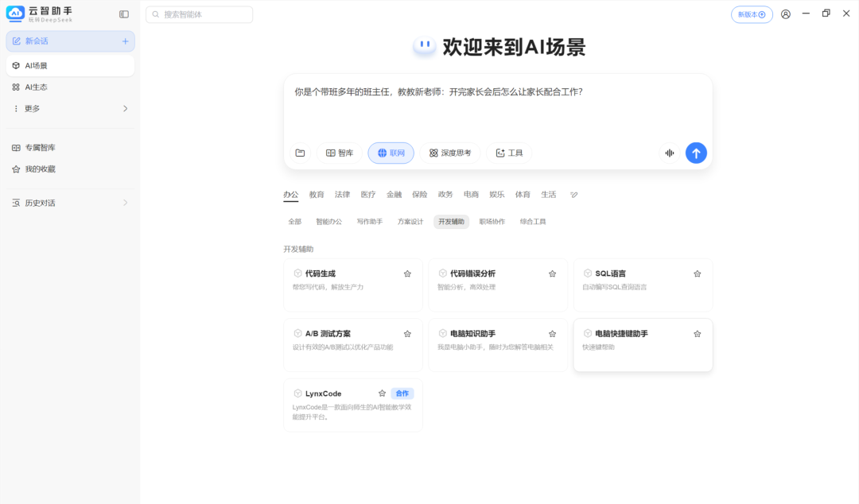
Task: Open the A/B 测试方案 agent card
Action: tap(353, 345)
